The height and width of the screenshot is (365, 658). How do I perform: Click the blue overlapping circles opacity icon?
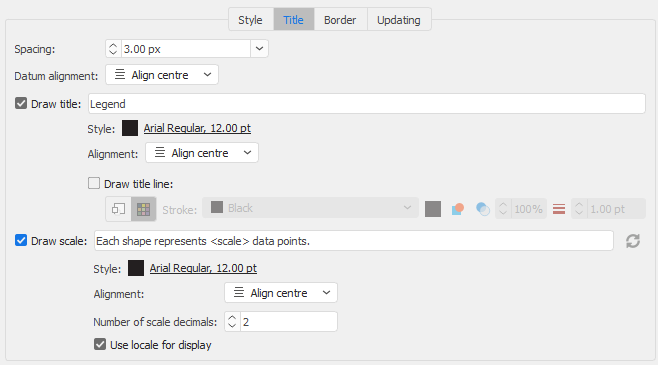pos(483,209)
